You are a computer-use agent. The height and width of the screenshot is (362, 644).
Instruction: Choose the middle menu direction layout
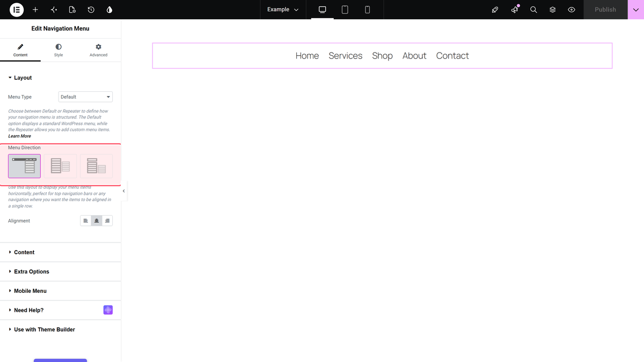pyautogui.click(x=60, y=166)
